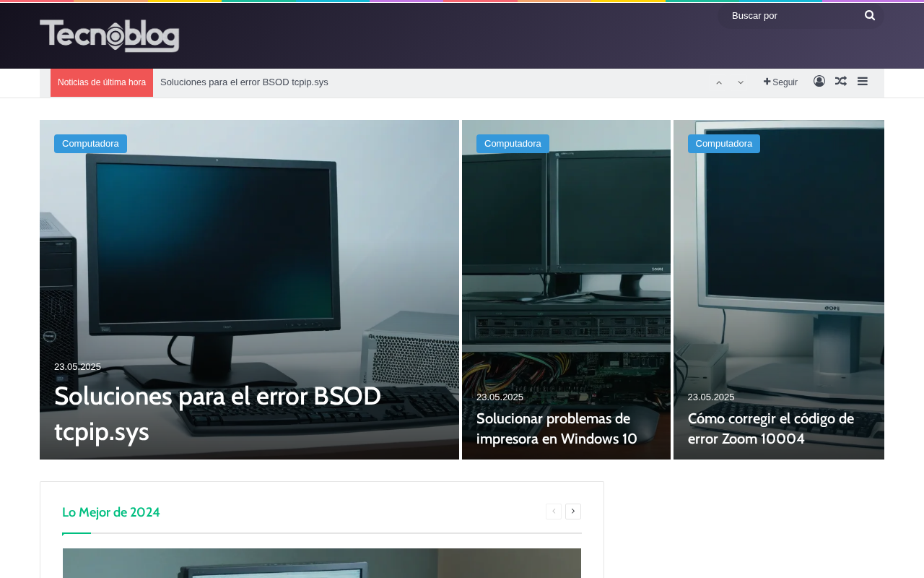The height and width of the screenshot is (578, 924).
Task: Open Computadora category on BSOD article
Action: point(90,144)
